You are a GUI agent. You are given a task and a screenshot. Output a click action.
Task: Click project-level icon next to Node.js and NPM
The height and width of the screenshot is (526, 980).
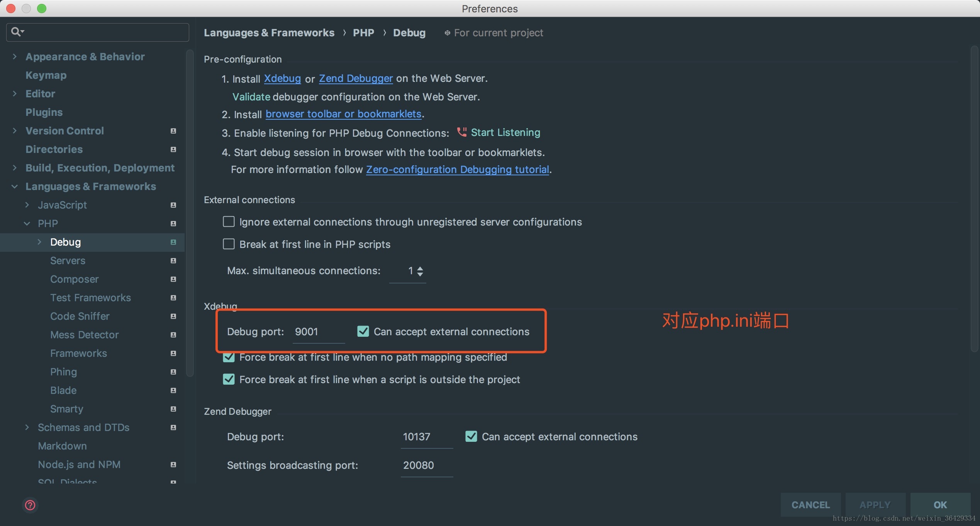coord(173,465)
